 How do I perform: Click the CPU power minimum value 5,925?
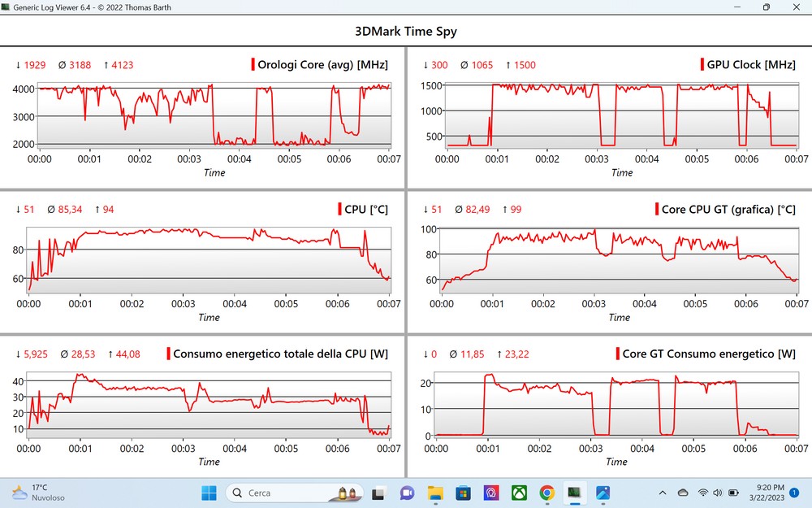36,354
